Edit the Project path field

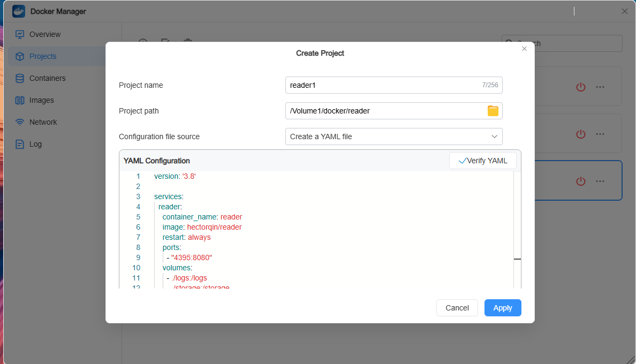[393, 111]
